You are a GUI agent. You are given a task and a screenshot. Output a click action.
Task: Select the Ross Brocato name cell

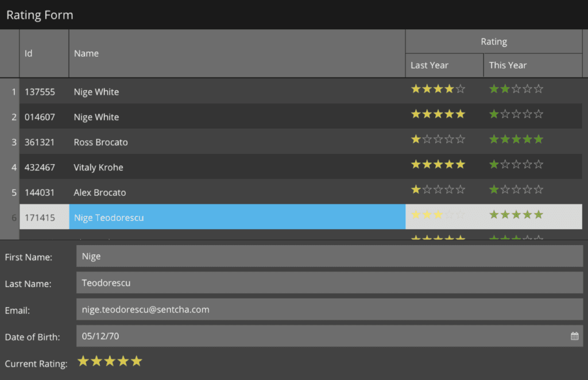click(x=237, y=142)
